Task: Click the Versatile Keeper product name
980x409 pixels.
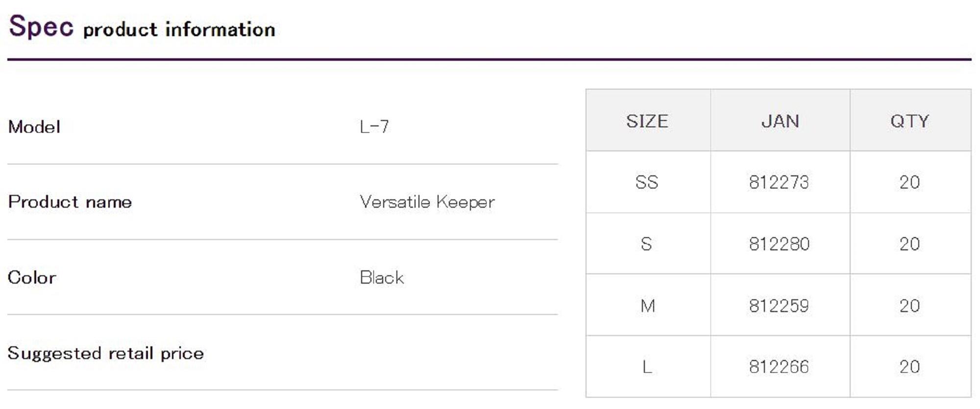Action: click(x=427, y=202)
